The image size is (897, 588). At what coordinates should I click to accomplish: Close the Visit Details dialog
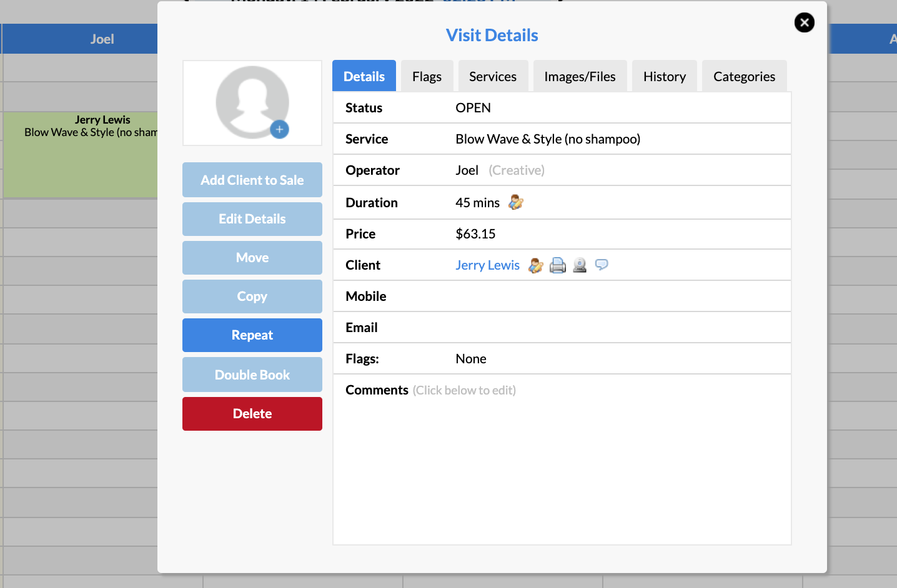(804, 23)
